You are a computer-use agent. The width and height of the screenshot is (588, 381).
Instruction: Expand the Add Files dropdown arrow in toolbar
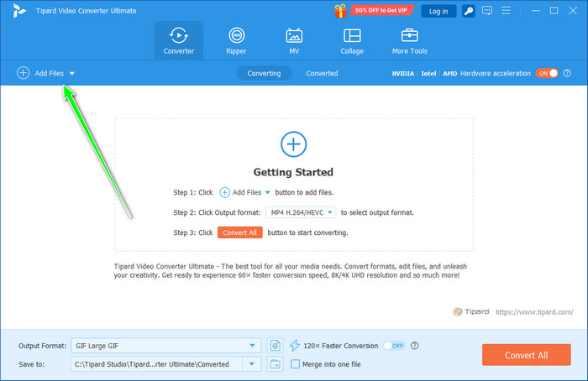[72, 73]
